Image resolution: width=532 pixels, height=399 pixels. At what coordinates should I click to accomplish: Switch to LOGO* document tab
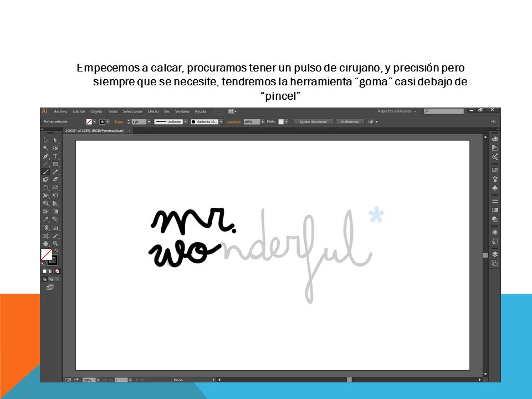click(x=95, y=131)
